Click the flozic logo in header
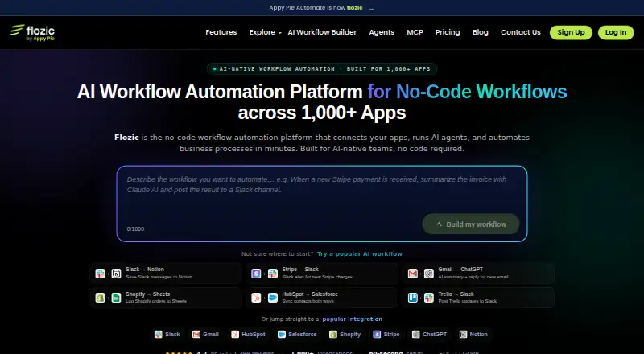Screen dimensions: 644x354 32,32
